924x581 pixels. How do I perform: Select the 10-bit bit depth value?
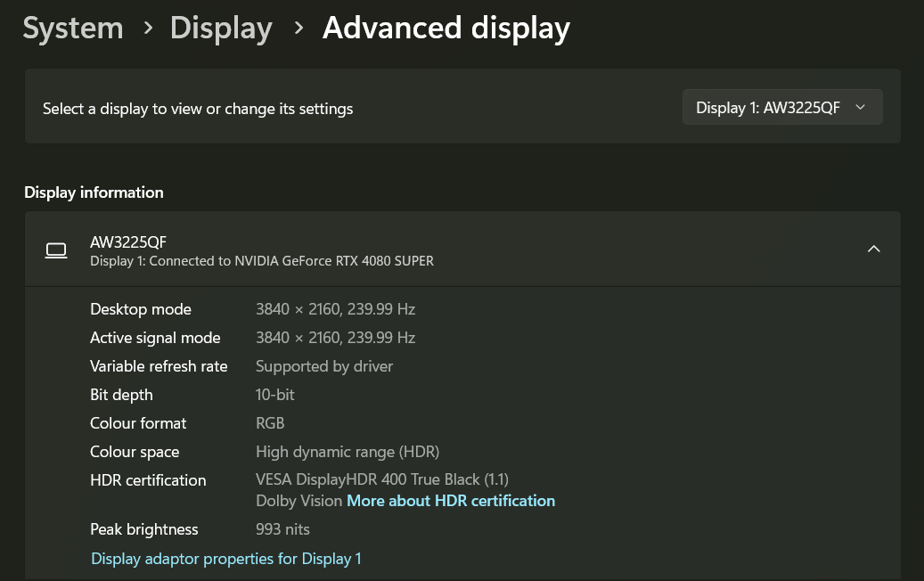(275, 395)
